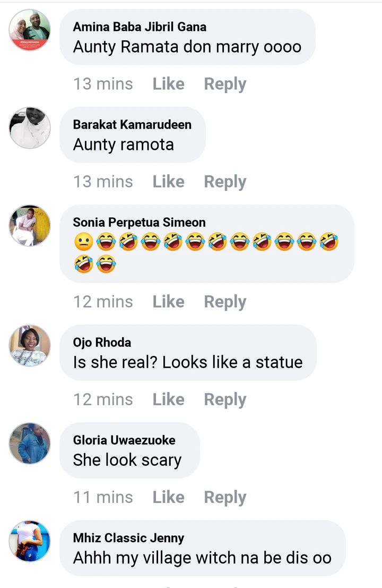This screenshot has width=382, height=588.
Task: Reply to Ojo Rhoda's comment
Action: 225,399
